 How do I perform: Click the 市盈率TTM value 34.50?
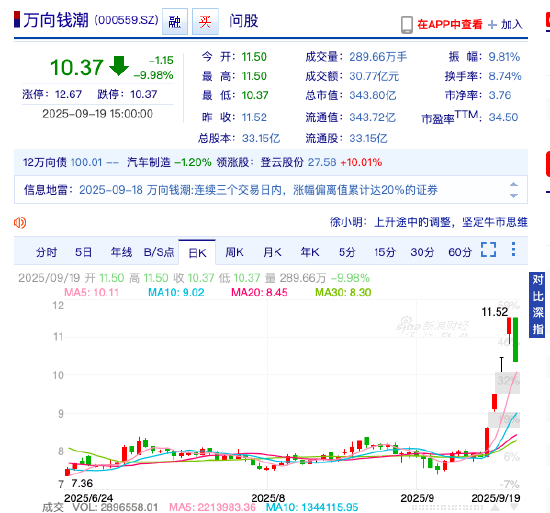503,117
